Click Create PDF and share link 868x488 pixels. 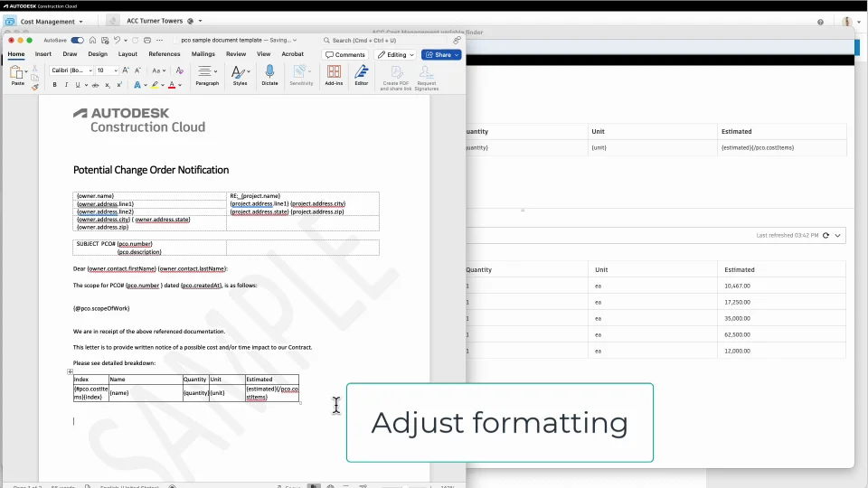[x=396, y=78]
